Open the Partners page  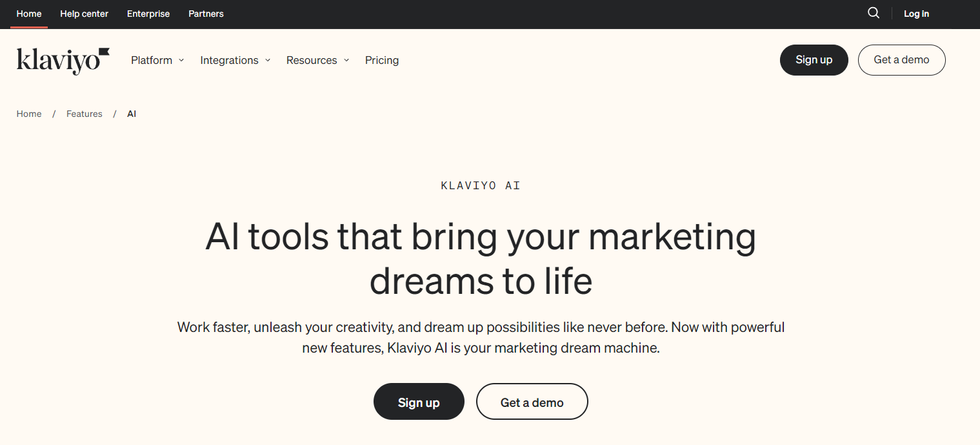(206, 13)
